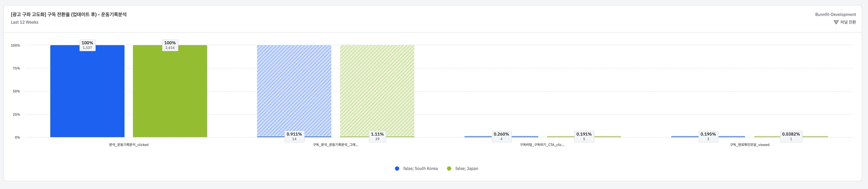Screen dimensions: 868x189
Task: Select the solid blue 1,537 bar
Action: 87,93
